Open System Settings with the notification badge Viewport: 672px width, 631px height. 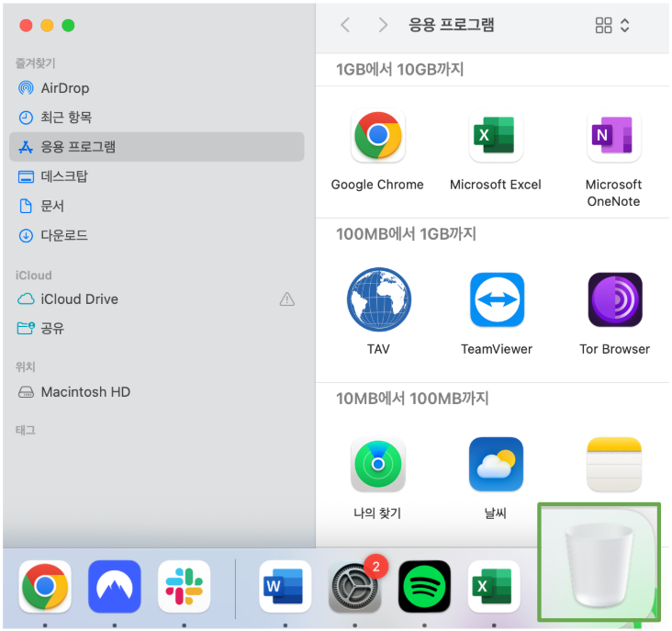point(354,586)
